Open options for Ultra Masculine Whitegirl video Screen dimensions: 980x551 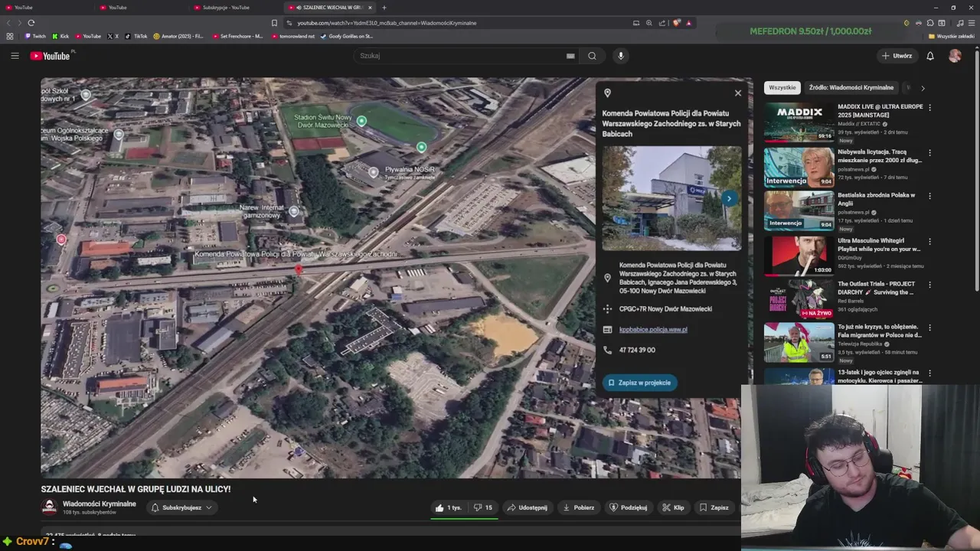(x=929, y=240)
